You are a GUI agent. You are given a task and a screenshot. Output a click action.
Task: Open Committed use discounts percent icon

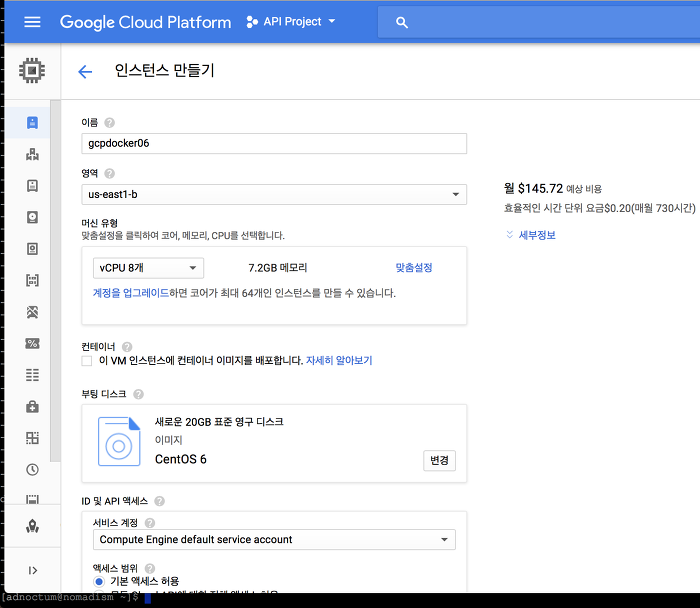click(32, 343)
